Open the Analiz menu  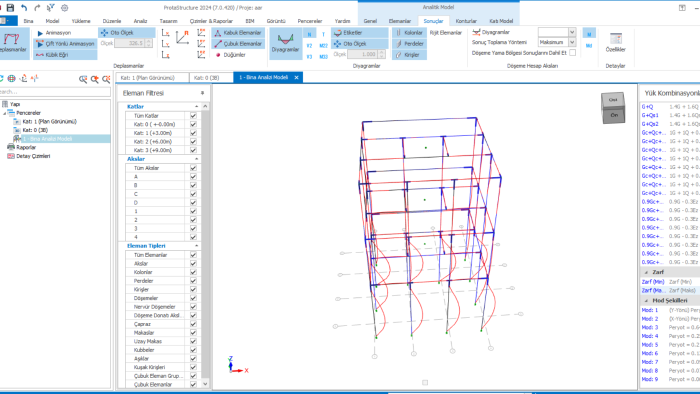click(x=140, y=21)
